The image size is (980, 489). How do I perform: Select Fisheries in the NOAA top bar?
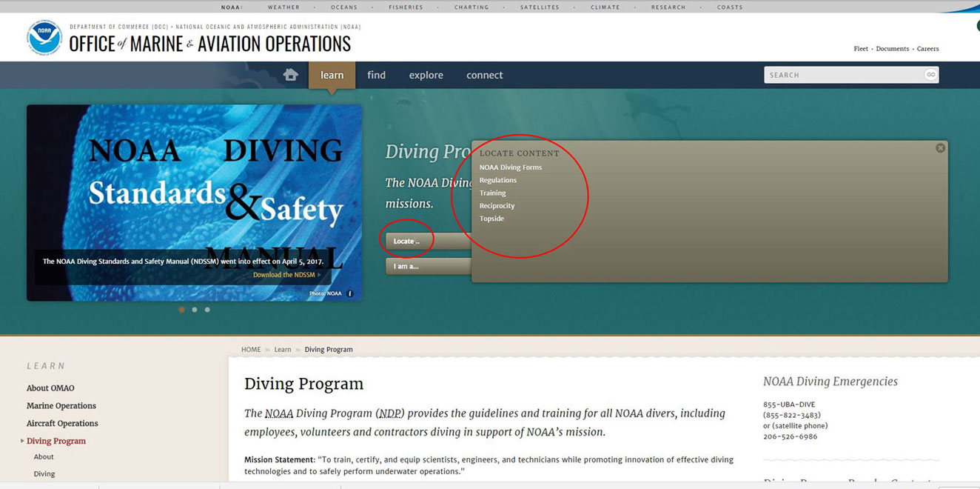pyautogui.click(x=406, y=7)
